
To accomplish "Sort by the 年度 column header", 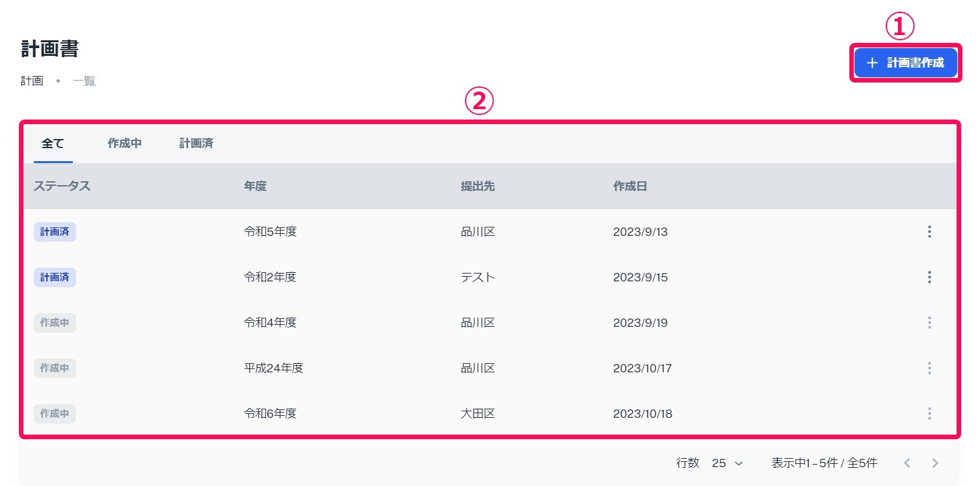I will [255, 186].
